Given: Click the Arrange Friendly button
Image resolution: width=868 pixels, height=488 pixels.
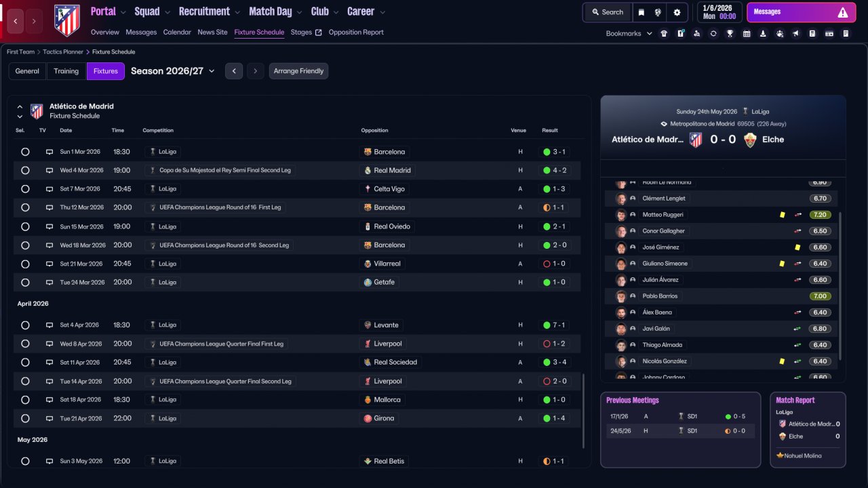Looking at the screenshot, I should click(x=298, y=71).
